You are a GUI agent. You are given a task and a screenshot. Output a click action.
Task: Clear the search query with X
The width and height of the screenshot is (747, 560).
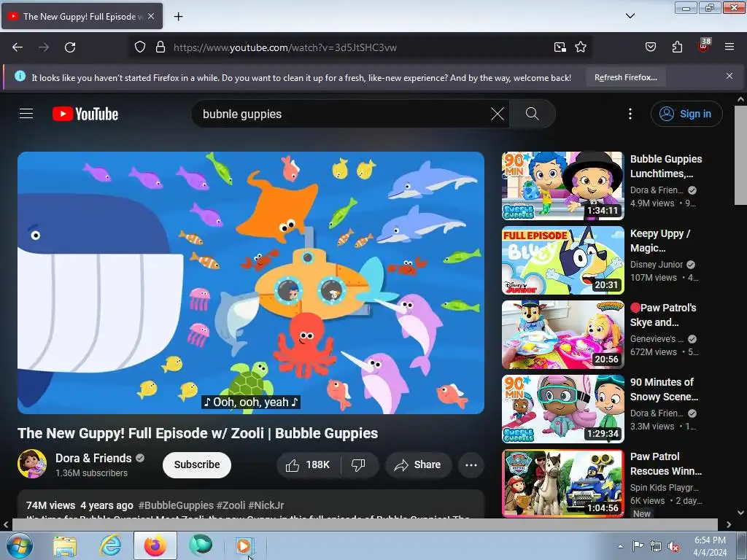(498, 114)
